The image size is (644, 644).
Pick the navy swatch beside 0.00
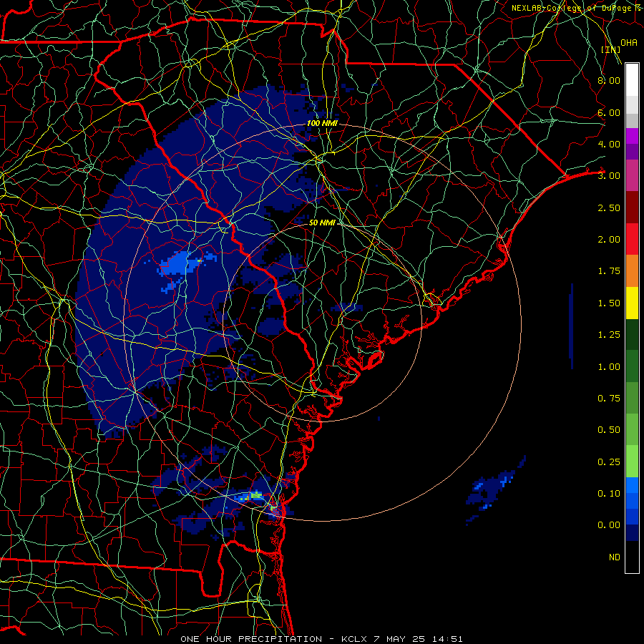pyautogui.click(x=632, y=533)
